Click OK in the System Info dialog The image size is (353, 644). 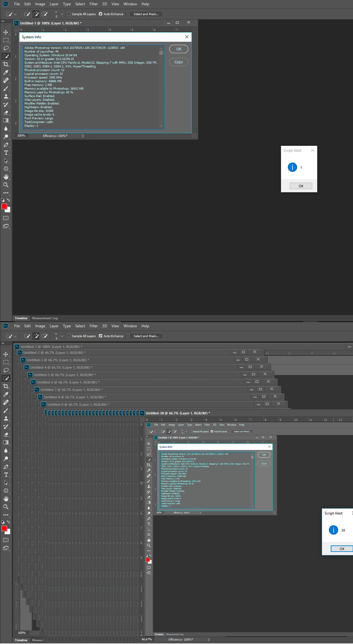point(179,49)
